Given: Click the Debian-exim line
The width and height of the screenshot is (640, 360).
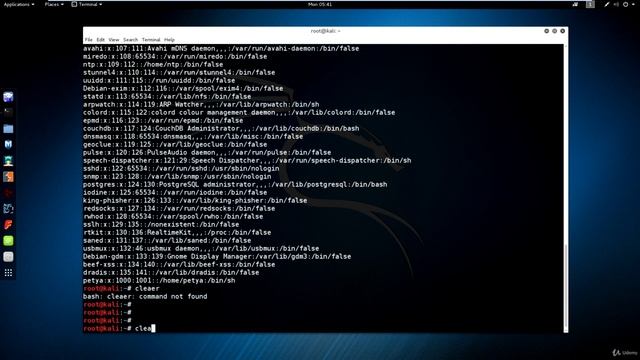Looking at the screenshot, I should click(183, 89).
